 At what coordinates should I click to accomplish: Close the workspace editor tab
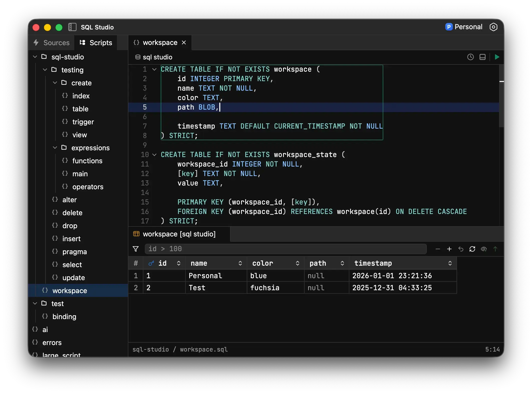[x=184, y=43]
